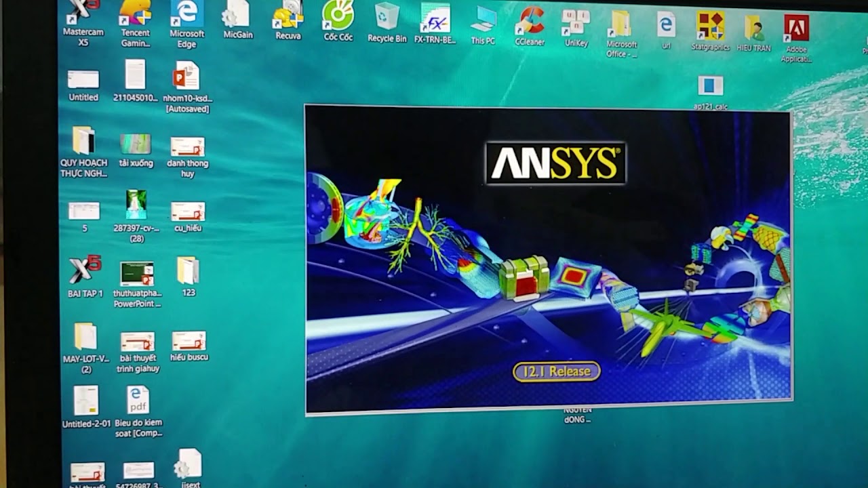868x488 pixels.
Task: Launch Microsoft Edge from the desktop
Action: coord(186,24)
